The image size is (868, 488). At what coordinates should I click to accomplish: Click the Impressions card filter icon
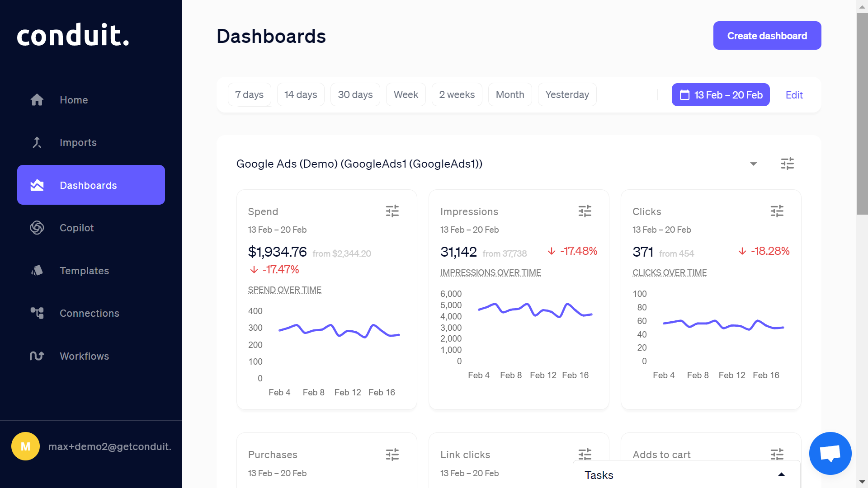click(585, 211)
